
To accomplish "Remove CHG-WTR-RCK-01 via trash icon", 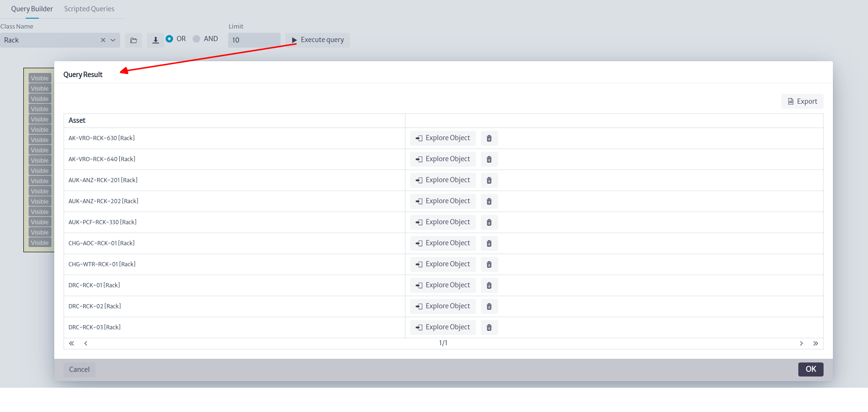I will pyautogui.click(x=489, y=264).
